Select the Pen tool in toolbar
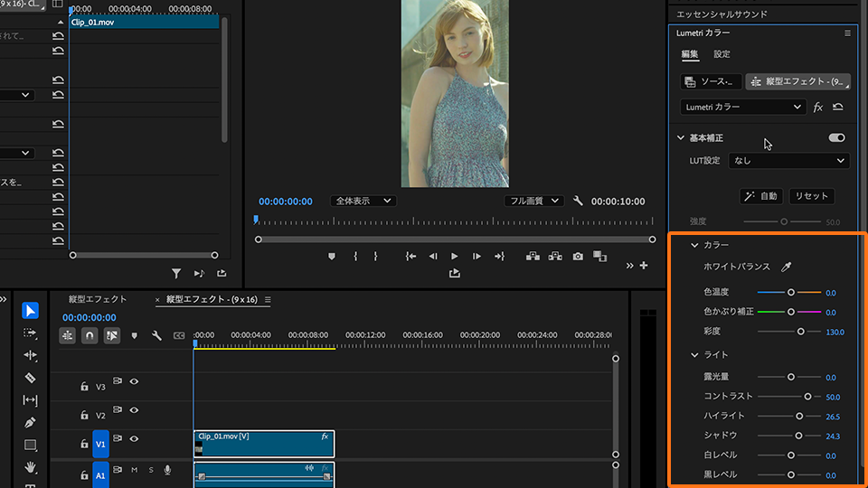This screenshot has height=488, width=868. click(31, 422)
